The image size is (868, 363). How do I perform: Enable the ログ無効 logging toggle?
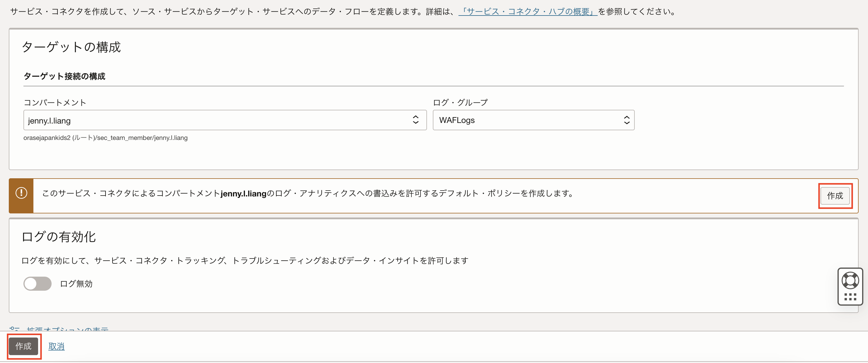(x=38, y=284)
